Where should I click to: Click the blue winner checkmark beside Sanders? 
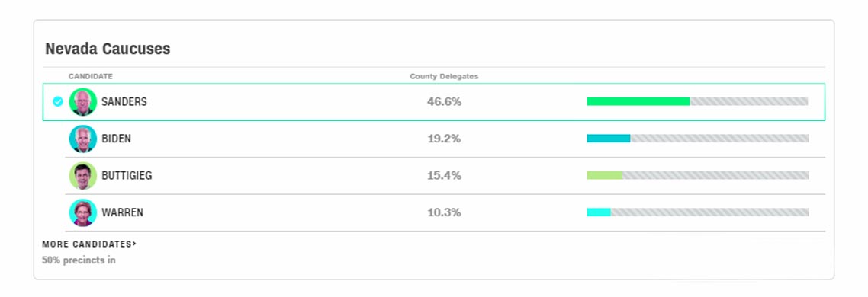point(57,102)
